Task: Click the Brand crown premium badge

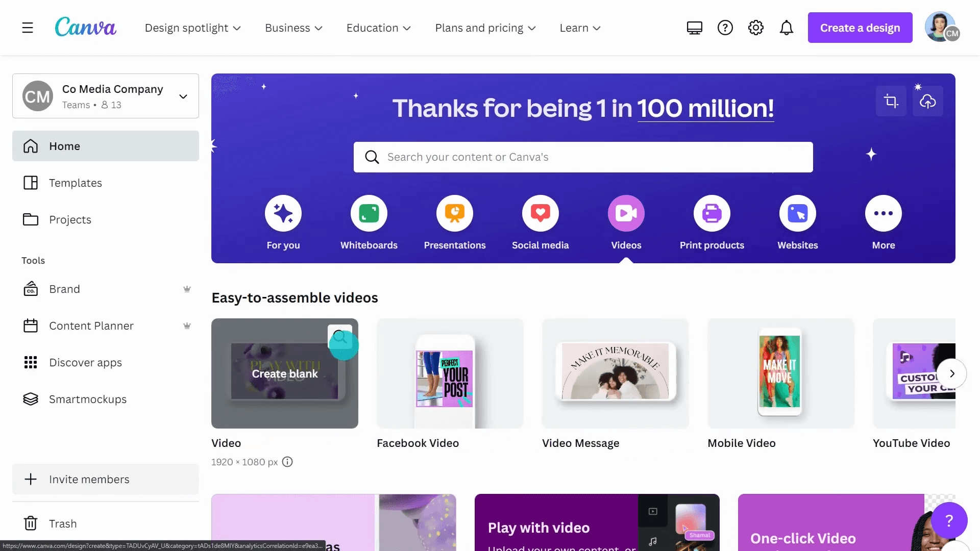Action: pos(187,289)
